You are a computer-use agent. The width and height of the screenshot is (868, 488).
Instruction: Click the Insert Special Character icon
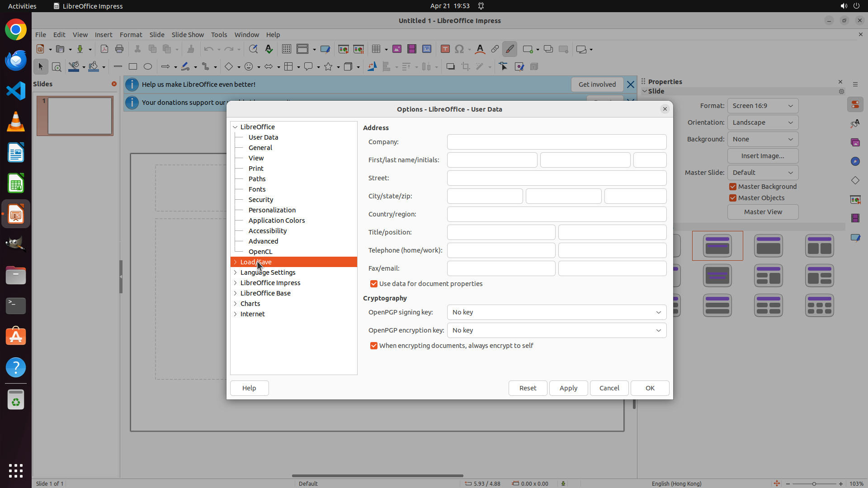tap(459, 49)
